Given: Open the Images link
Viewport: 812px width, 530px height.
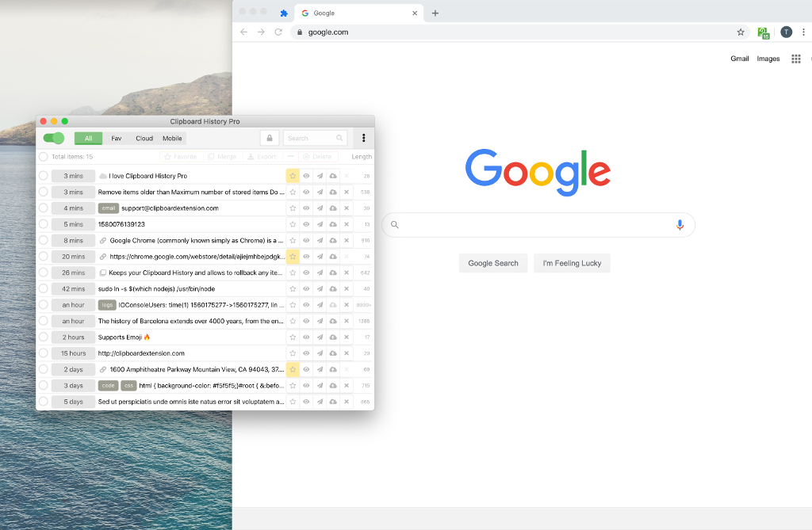Looking at the screenshot, I should [768, 59].
